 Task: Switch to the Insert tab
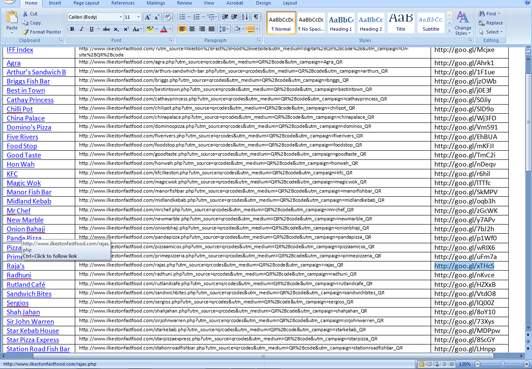[x=55, y=3]
